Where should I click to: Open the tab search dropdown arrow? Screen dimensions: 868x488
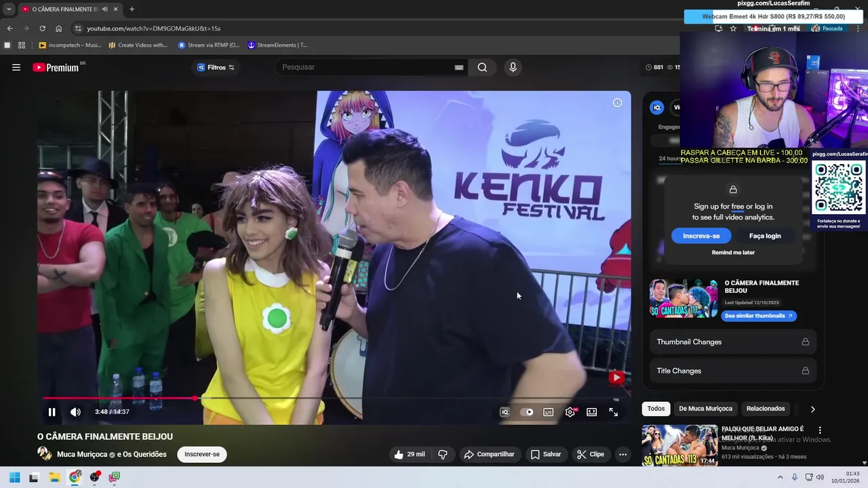[9, 9]
